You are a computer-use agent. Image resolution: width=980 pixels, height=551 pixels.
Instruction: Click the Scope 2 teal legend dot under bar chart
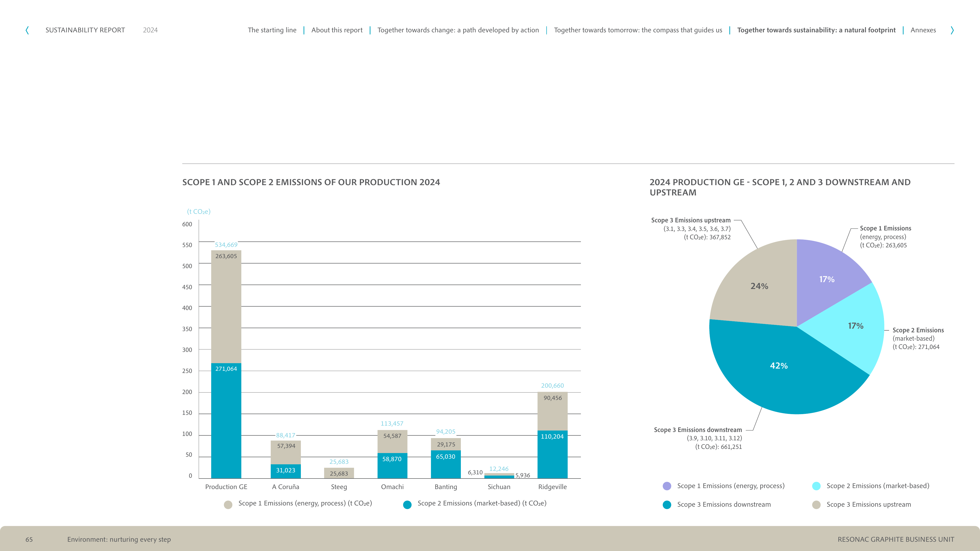coord(407,505)
